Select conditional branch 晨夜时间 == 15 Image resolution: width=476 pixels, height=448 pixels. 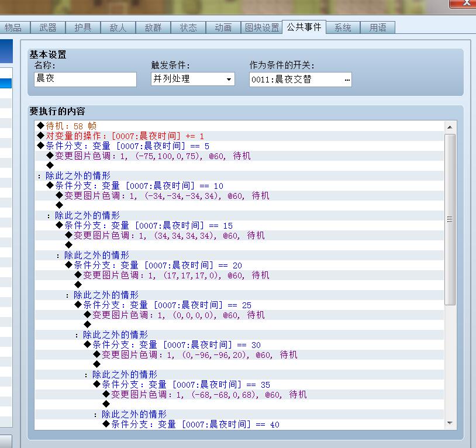[239, 226]
